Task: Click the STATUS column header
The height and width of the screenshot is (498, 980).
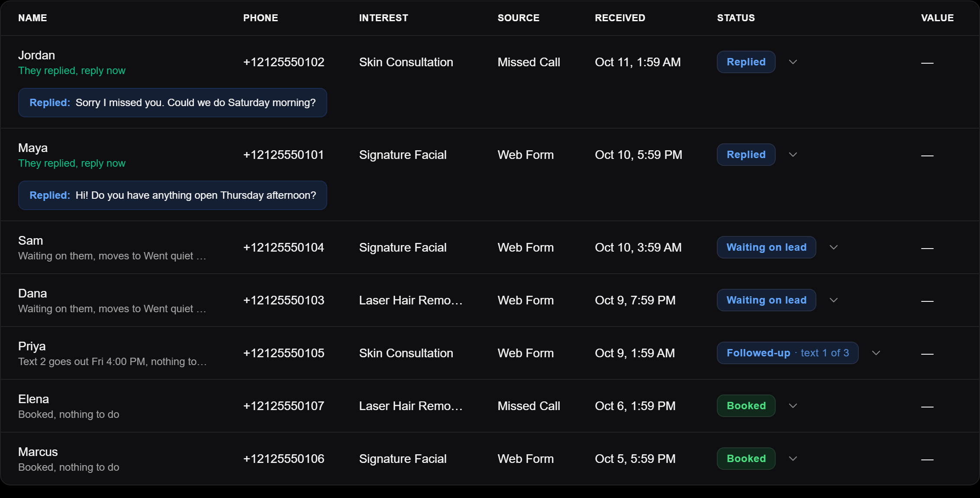Action: [x=736, y=18]
